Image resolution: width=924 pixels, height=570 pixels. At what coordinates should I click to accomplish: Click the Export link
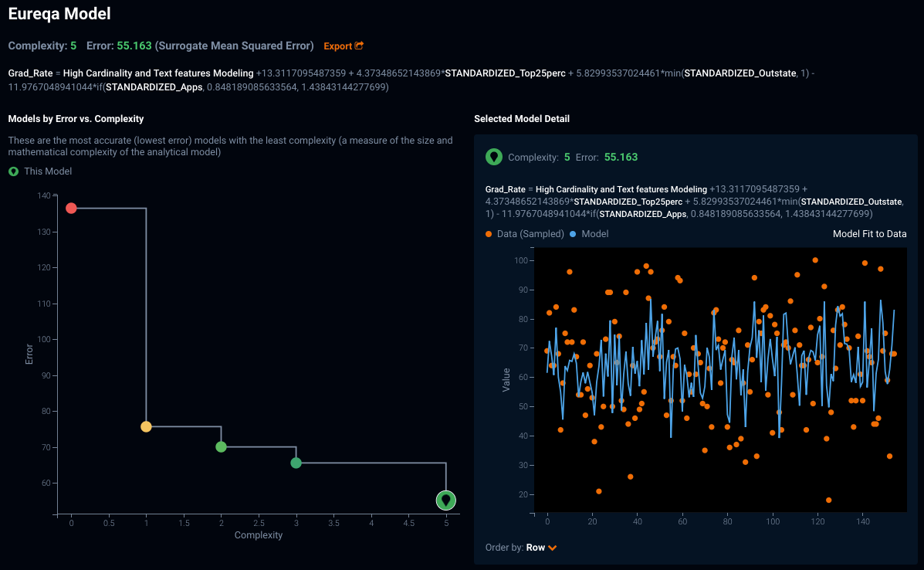337,46
